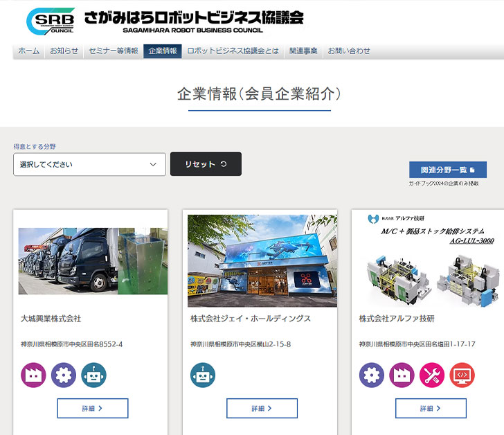Click the robot icon on ジェイ・ホールディングス card
504x435 pixels.
203,375
